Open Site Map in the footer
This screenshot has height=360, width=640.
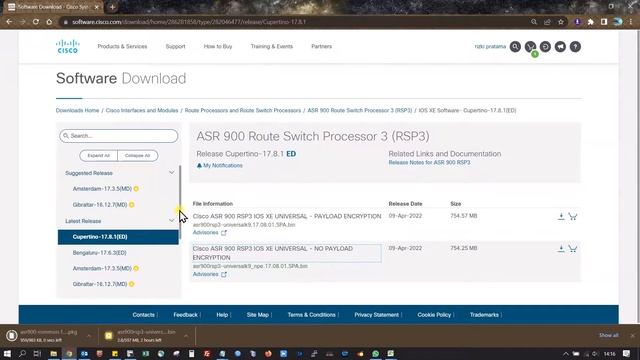pyautogui.click(x=258, y=315)
